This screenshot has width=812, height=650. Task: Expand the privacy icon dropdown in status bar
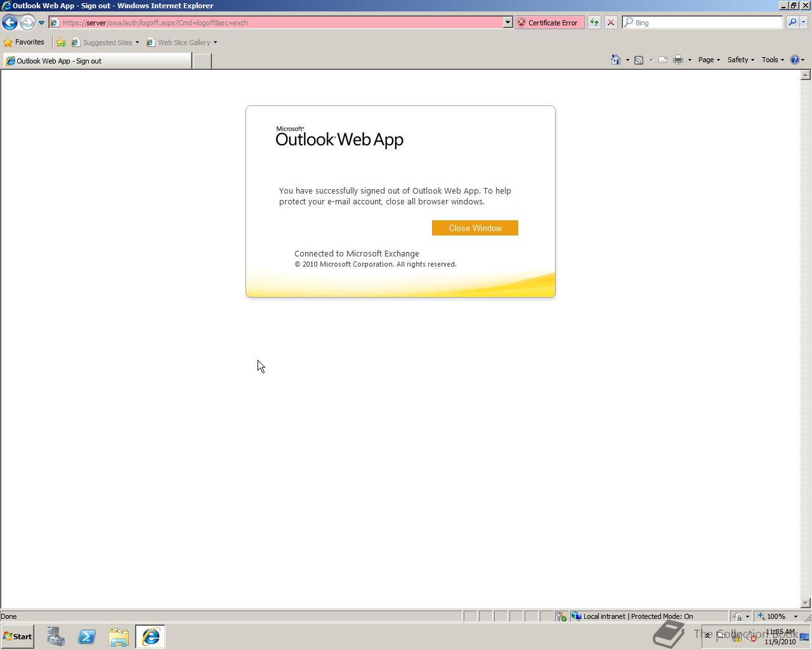tap(747, 616)
